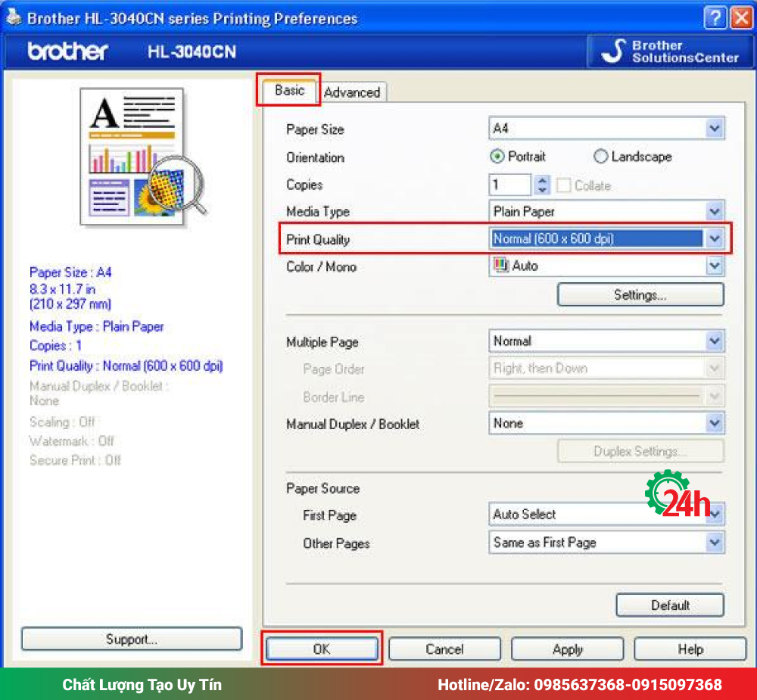Close the Printing Preferences window
This screenshot has height=700, width=757.
coord(742,18)
